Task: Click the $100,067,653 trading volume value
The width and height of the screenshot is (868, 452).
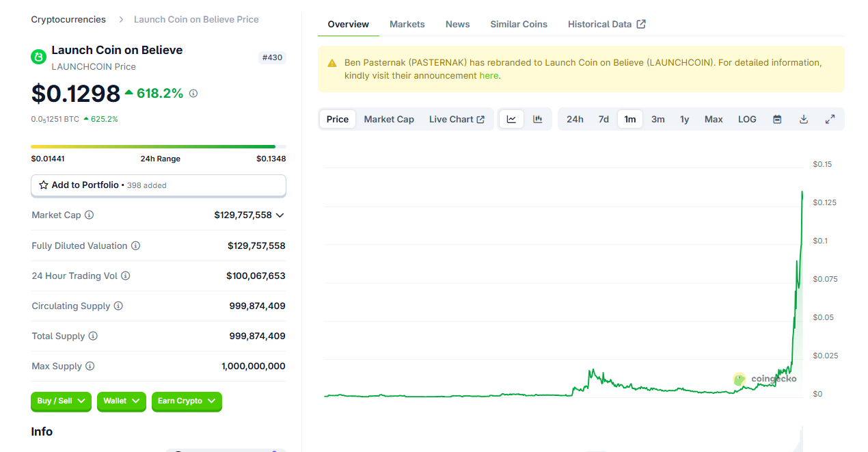Action: (256, 276)
